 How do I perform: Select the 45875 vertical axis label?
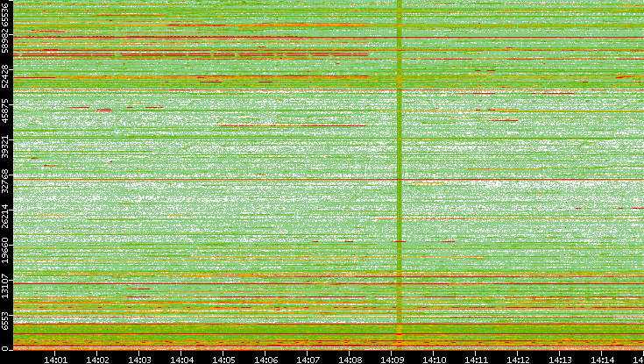tap(4, 111)
